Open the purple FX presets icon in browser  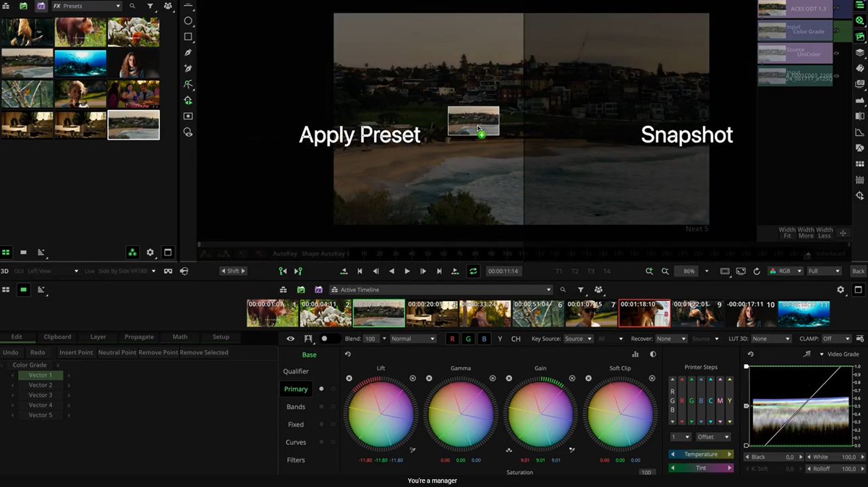click(x=41, y=6)
